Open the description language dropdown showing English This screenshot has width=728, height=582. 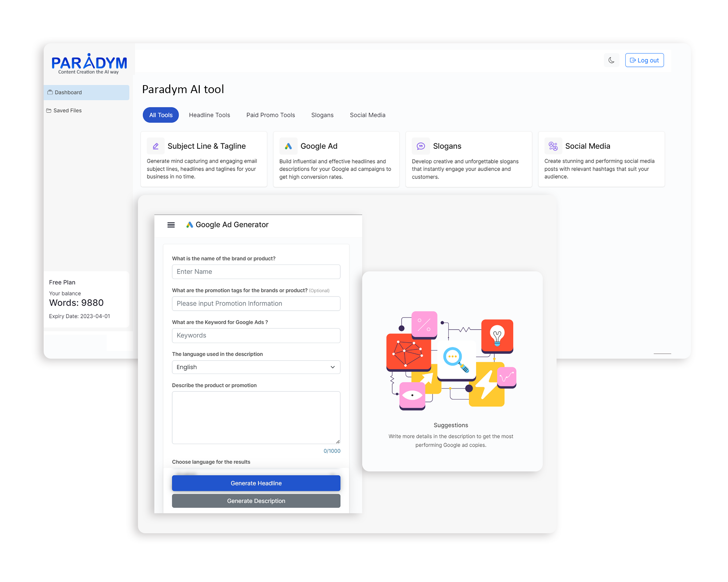pos(256,367)
